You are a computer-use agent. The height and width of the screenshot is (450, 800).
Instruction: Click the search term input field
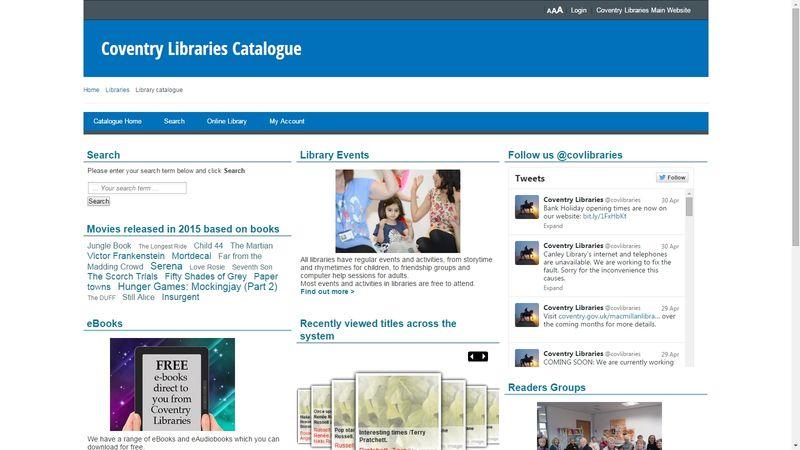(137, 188)
